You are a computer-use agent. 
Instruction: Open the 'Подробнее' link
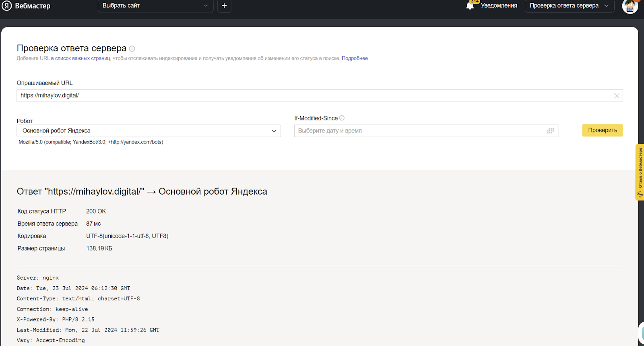pos(355,58)
